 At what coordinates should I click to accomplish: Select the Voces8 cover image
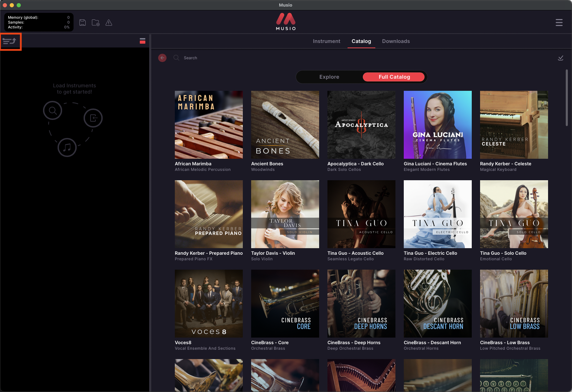pyautogui.click(x=209, y=304)
